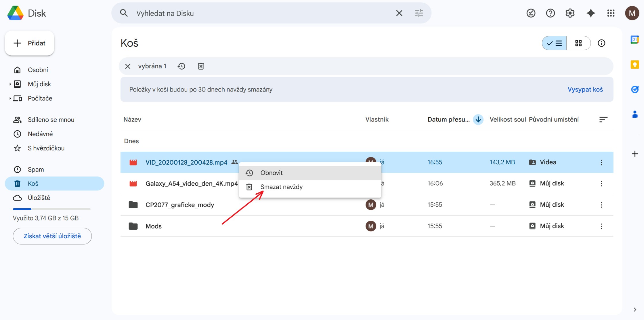Click the offline ready status icon
The height and width of the screenshot is (320, 644).
(531, 13)
